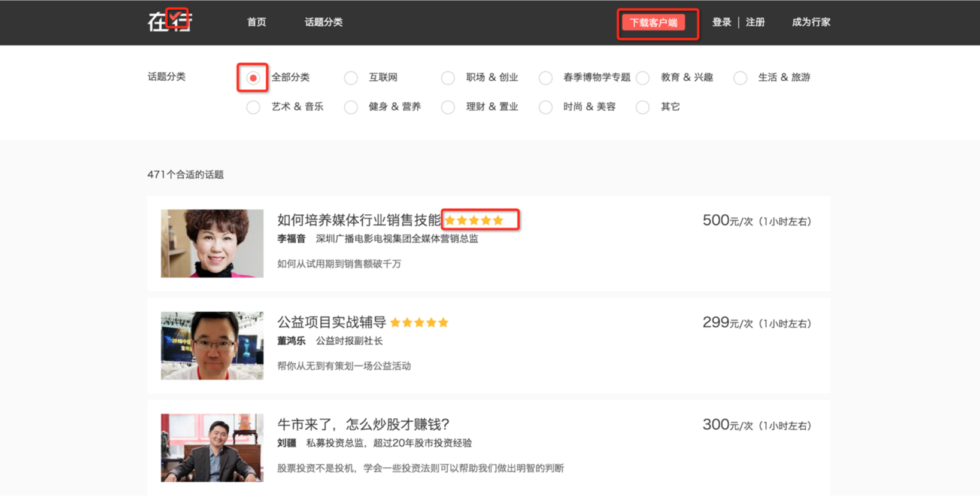This screenshot has width=980, height=496.
Task: Open 李福音's profile photo
Action: tap(212, 243)
